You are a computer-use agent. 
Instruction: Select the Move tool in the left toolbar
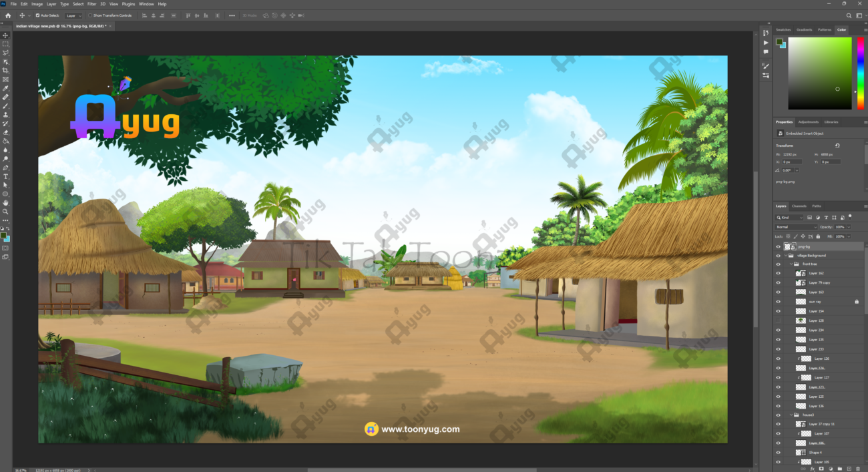pos(6,35)
